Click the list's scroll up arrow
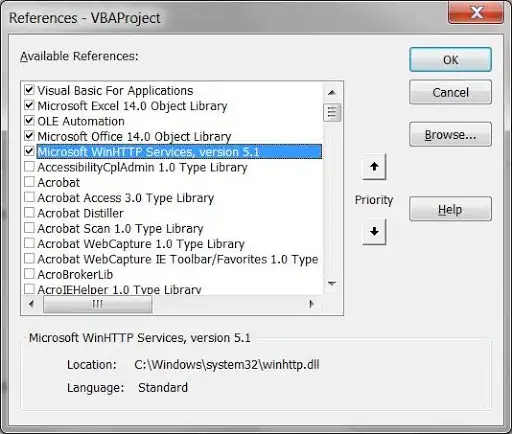The image size is (512, 434). point(332,92)
